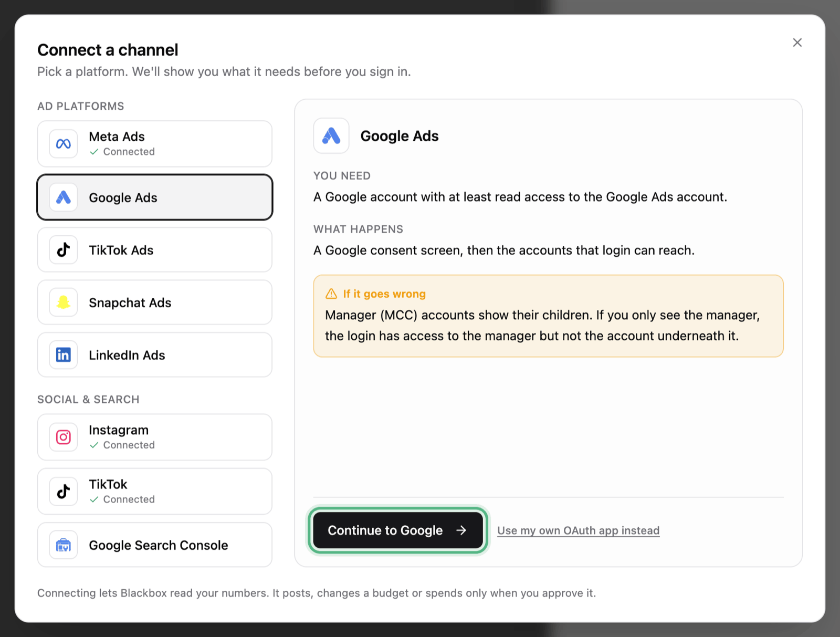Click the Connect a channel heading
840x637 pixels.
[108, 50]
